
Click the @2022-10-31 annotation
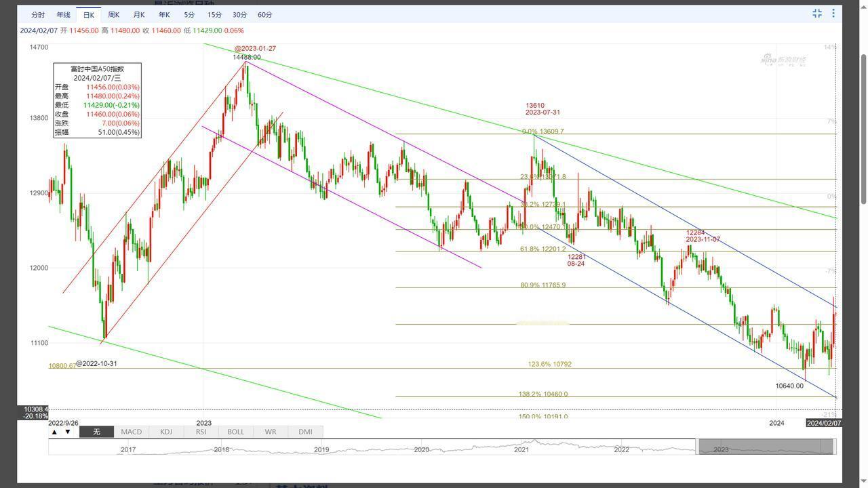coord(96,364)
